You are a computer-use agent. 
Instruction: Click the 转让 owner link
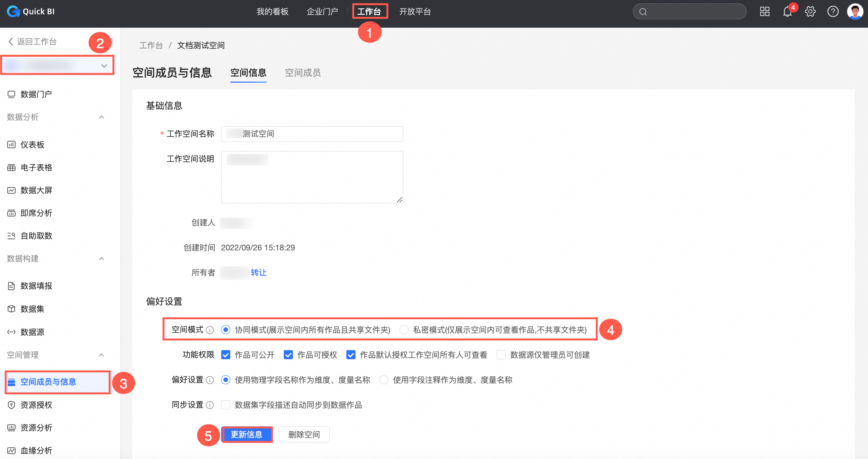(259, 272)
